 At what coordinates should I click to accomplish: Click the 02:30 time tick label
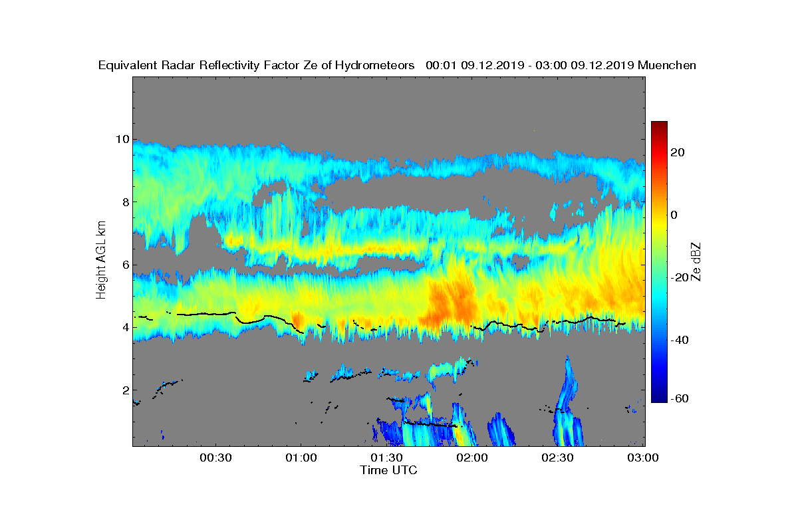(557, 458)
